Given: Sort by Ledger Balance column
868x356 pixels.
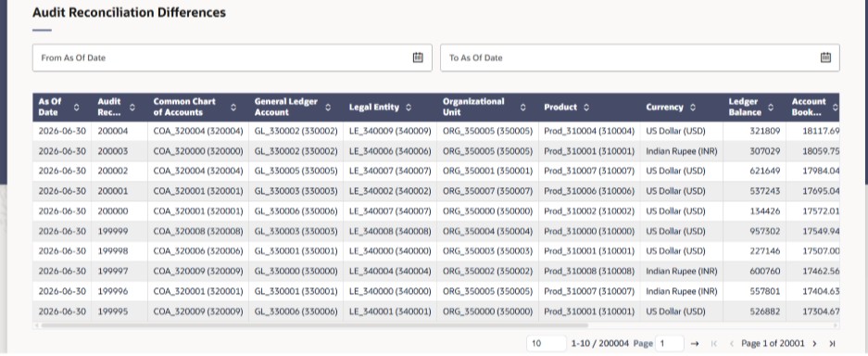Looking at the screenshot, I should [771, 107].
